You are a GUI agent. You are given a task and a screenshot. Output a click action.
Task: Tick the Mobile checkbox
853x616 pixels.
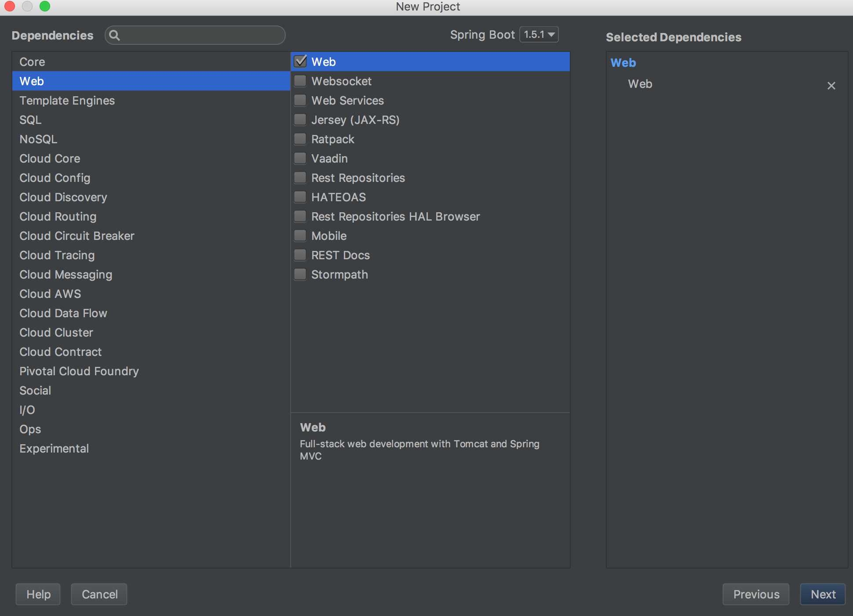point(300,236)
